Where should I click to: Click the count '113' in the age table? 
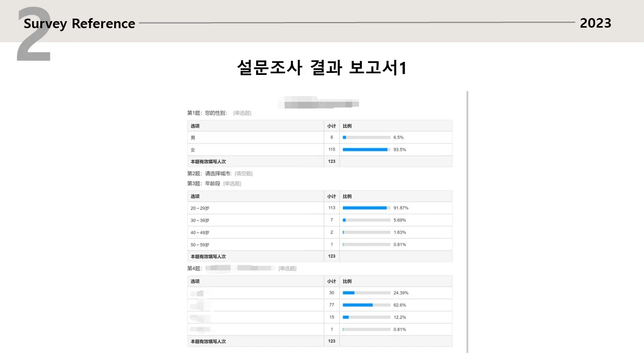[332, 208]
